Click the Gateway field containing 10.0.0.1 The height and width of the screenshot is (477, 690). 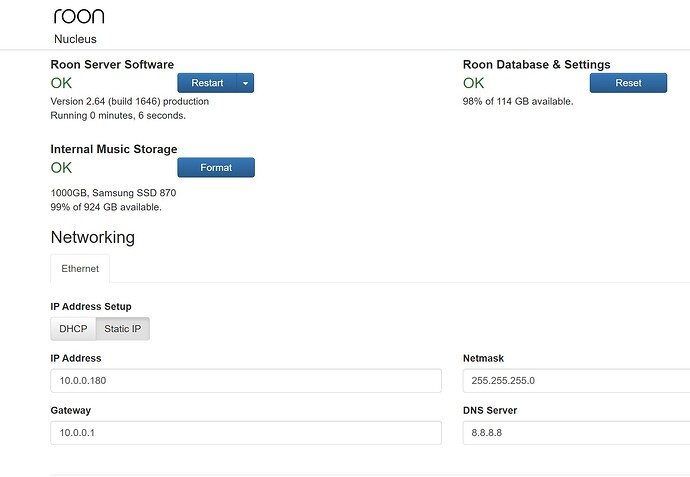pyautogui.click(x=245, y=433)
